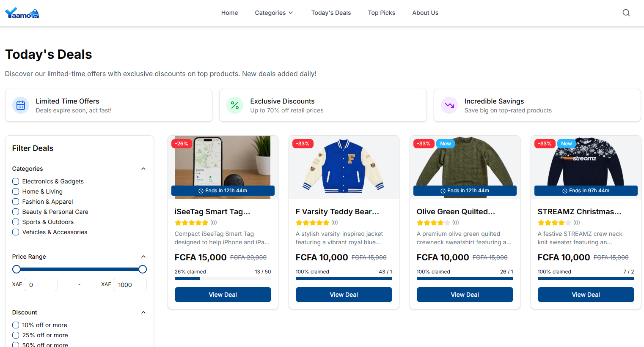This screenshot has height=347, width=644.
Task: Go to Home in navigation
Action: coord(229,13)
